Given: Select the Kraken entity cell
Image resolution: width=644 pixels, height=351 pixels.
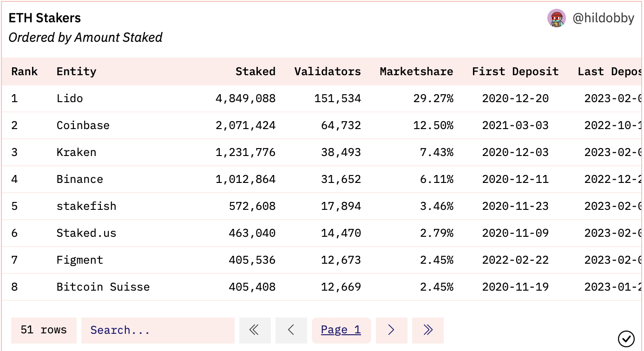Looking at the screenshot, I should coord(77,152).
